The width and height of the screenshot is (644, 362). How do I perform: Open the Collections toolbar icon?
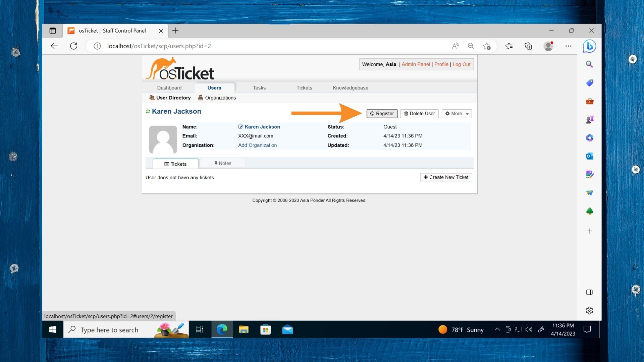point(528,46)
